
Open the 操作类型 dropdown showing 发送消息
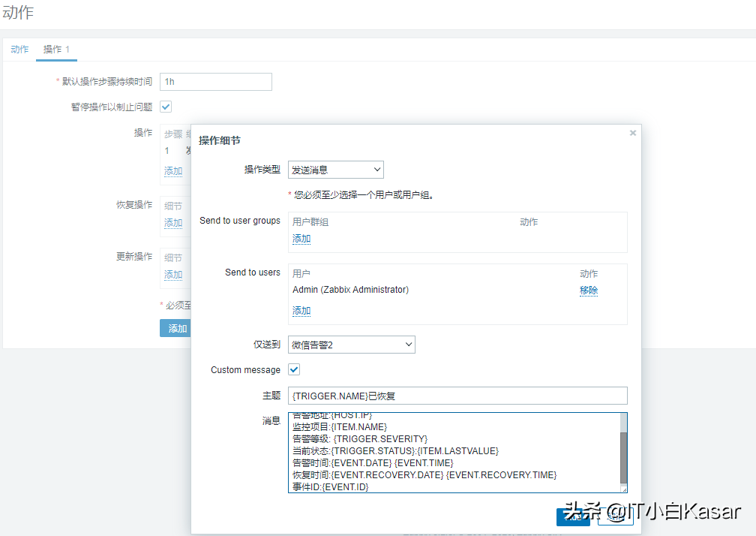coord(335,170)
